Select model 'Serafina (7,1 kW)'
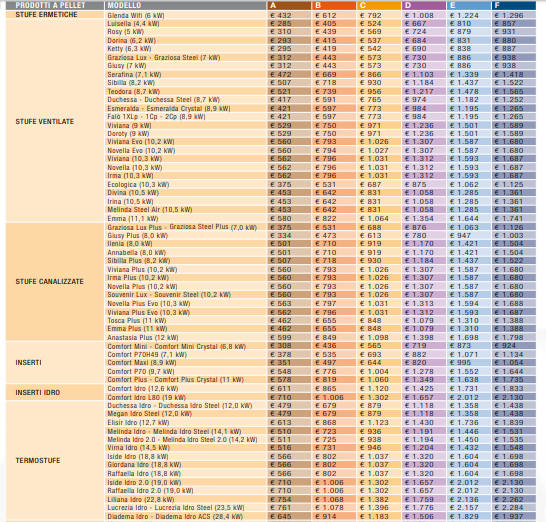 (134, 75)
